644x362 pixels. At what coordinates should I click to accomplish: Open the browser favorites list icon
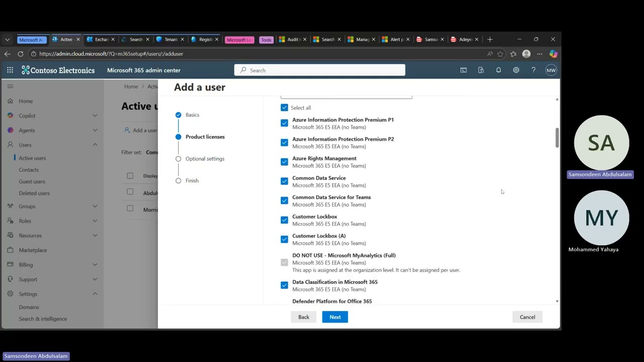[x=513, y=54]
